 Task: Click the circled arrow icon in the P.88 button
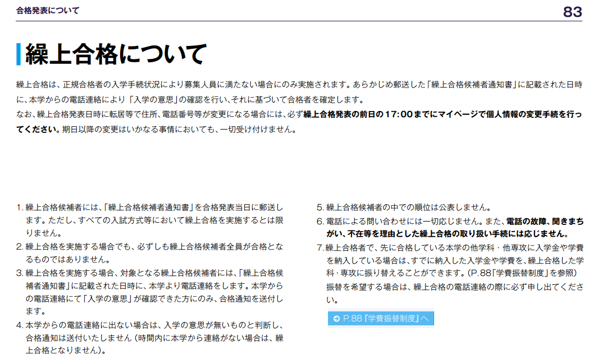pyautogui.click(x=336, y=319)
